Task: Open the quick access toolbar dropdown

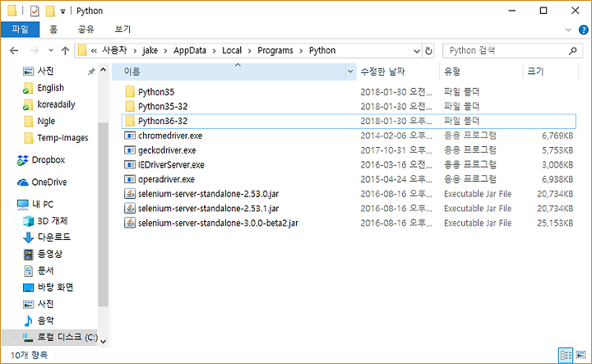Action: [x=62, y=12]
